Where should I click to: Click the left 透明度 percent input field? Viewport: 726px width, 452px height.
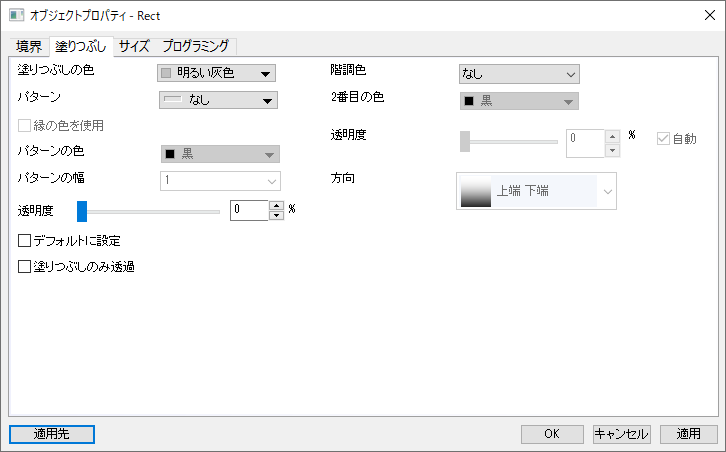point(249,210)
